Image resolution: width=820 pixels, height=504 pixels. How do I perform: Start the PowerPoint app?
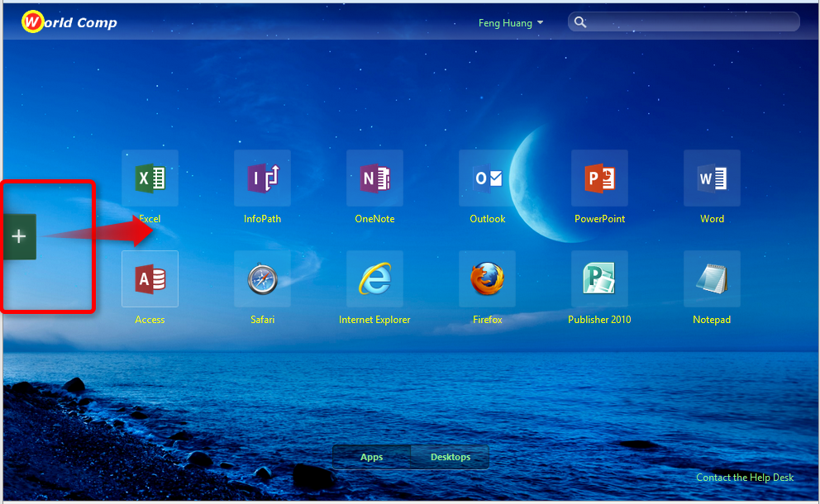click(x=600, y=178)
